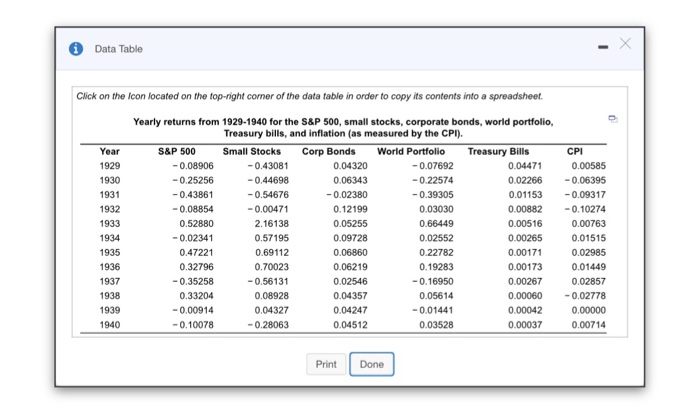The height and width of the screenshot is (418, 700).
Task: Click Treasury Bills value 0.00060
Action: pos(525,296)
